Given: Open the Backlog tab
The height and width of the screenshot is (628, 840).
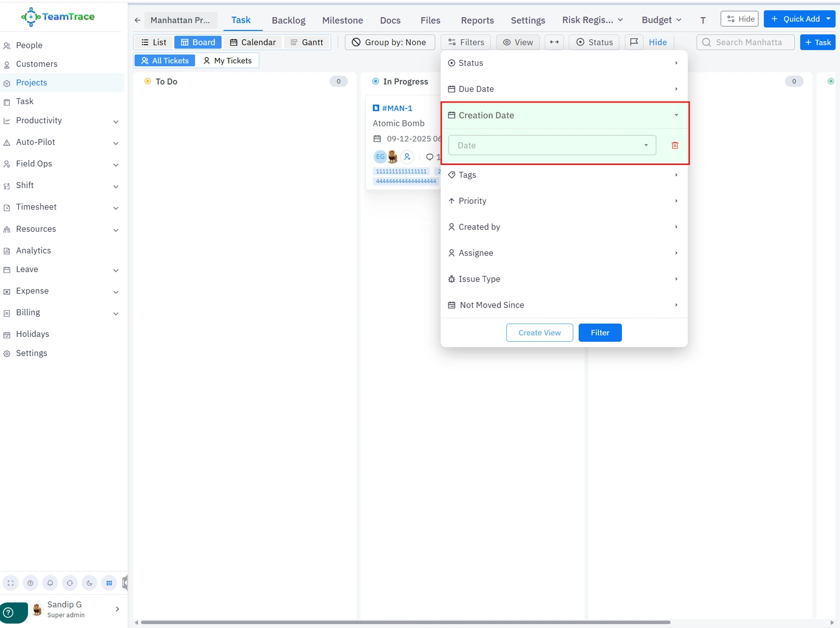Looking at the screenshot, I should 288,20.
